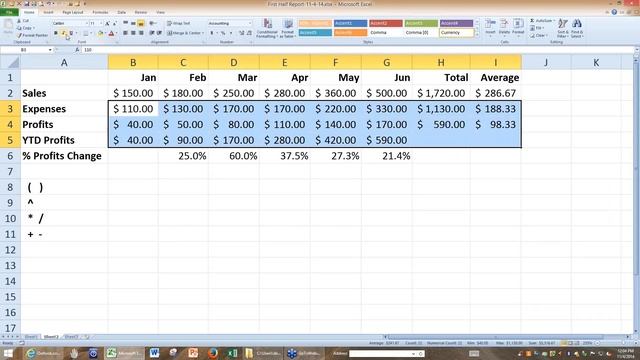Screen dimensions: 640x360
Task: Click inside the formula bar
Action: [x=357, y=50]
